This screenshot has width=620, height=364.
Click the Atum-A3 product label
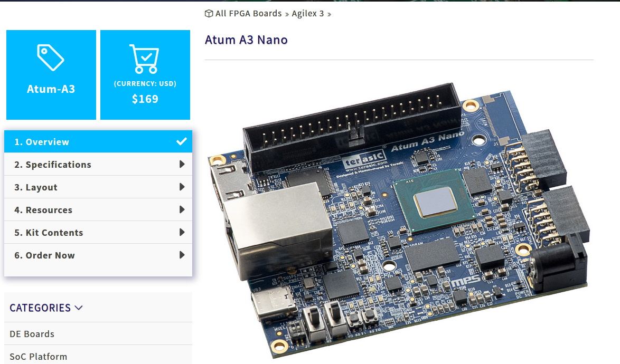click(x=51, y=89)
